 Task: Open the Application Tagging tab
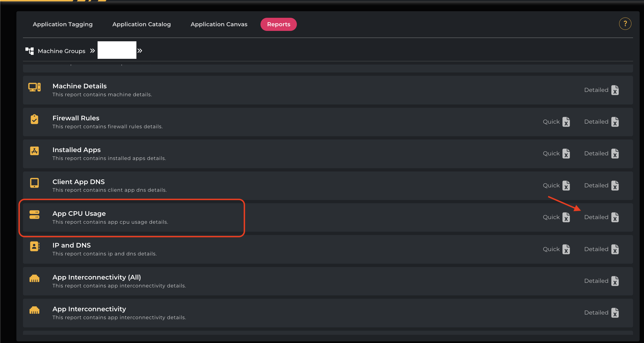click(x=63, y=24)
